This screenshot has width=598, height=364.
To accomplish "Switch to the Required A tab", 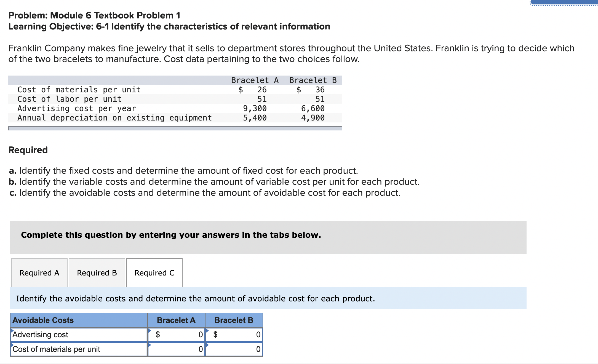I will 39,273.
